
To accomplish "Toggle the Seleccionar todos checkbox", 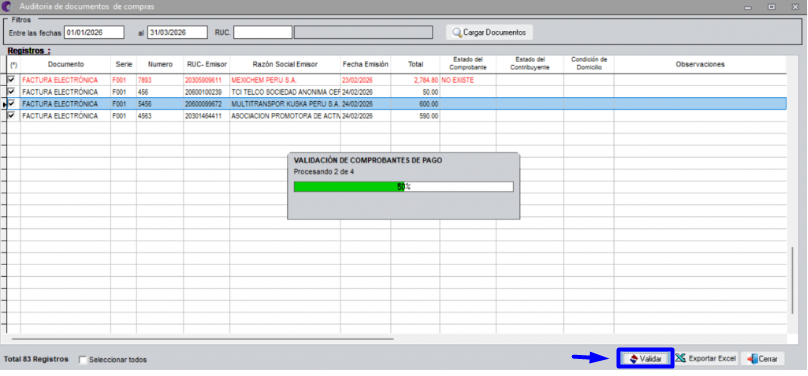I will click(83, 360).
